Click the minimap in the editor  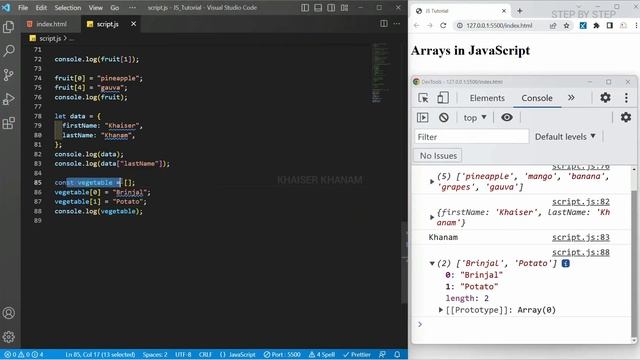(x=381, y=73)
